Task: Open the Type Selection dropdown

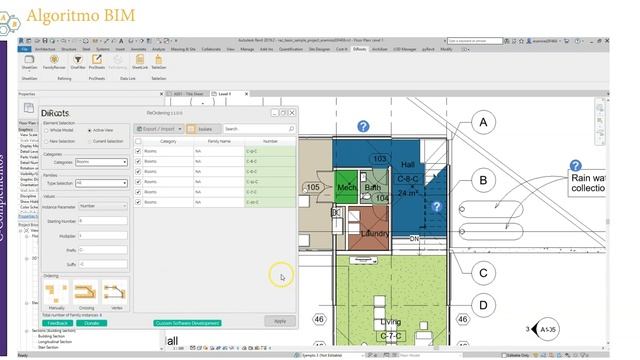Action: 101,183
